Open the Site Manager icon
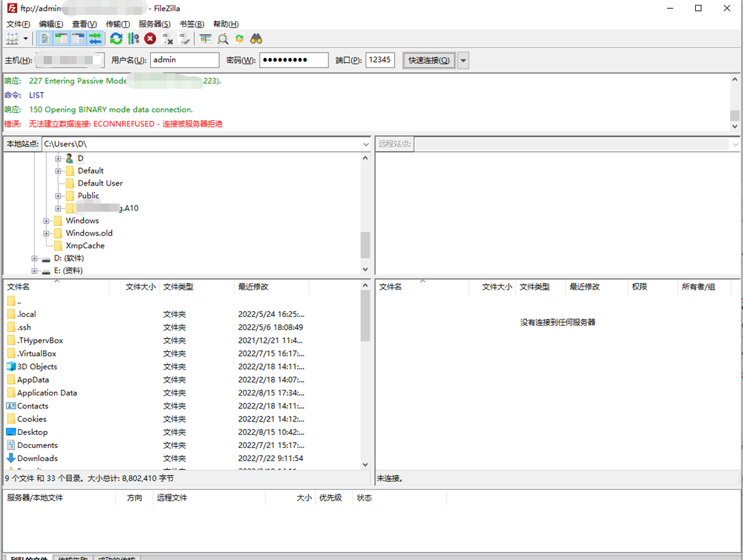 coord(12,39)
